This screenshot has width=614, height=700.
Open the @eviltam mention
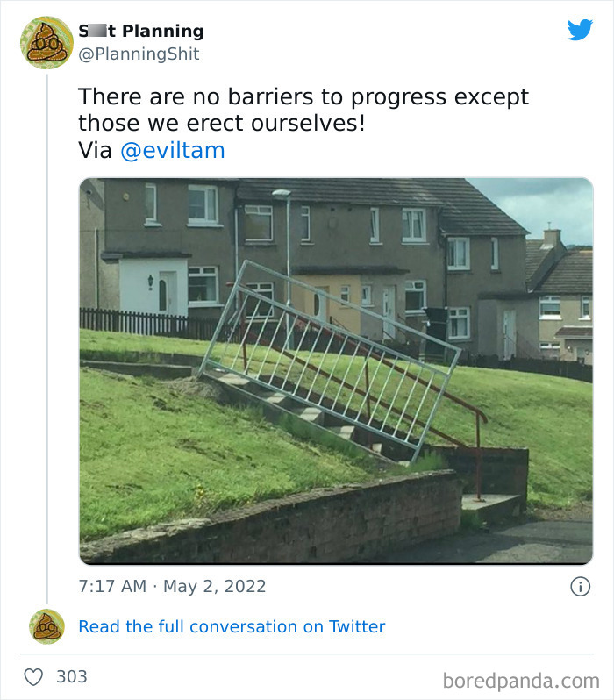pyautogui.click(x=173, y=151)
